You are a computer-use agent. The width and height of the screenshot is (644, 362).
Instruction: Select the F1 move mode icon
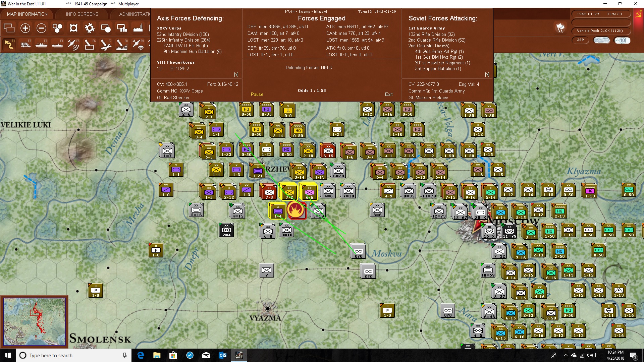pos(9,44)
